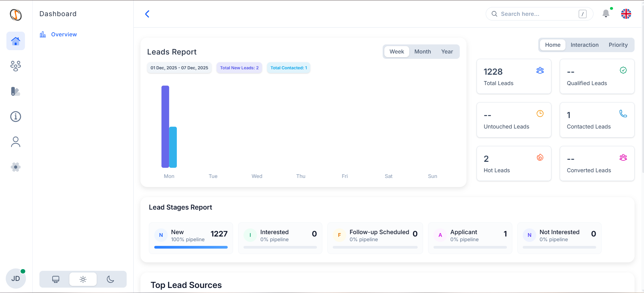
Task: Click the Qualified Leads checkmark icon
Action: pyautogui.click(x=623, y=70)
